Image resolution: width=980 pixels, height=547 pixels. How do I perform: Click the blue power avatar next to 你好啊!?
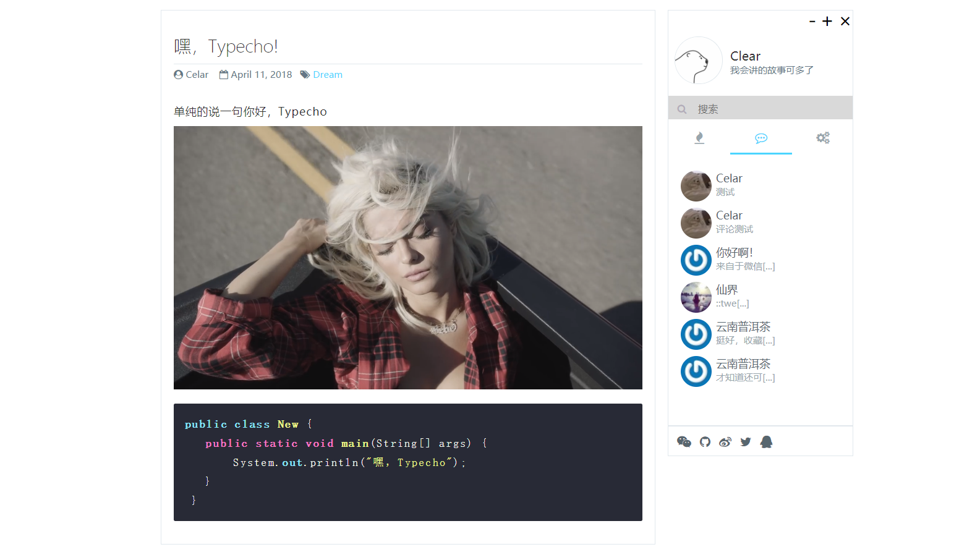tap(696, 260)
